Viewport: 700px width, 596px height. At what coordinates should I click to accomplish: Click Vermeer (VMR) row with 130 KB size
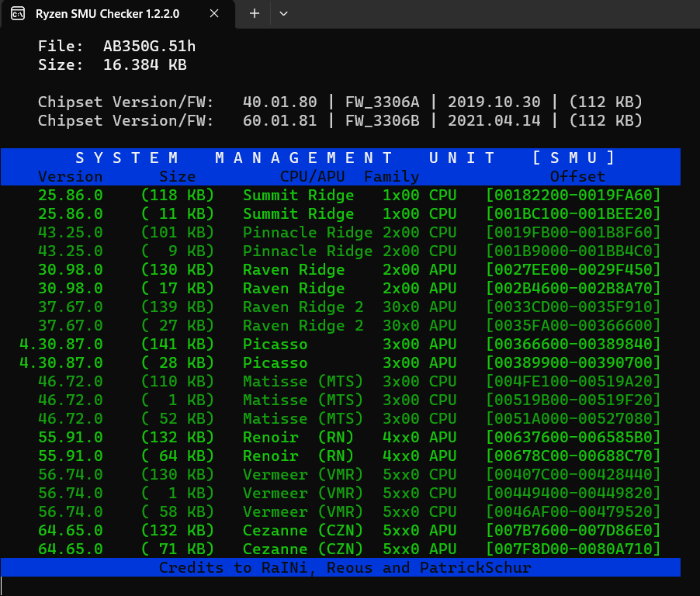pos(341,475)
